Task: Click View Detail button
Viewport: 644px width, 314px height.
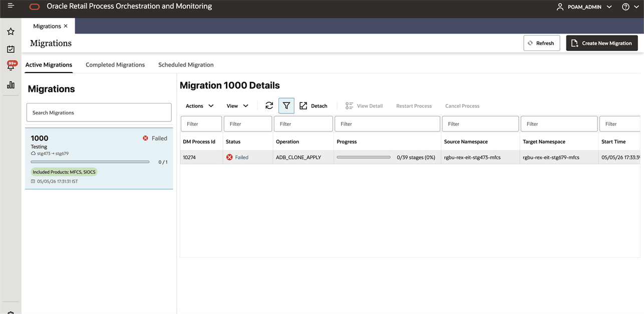Action: click(364, 105)
